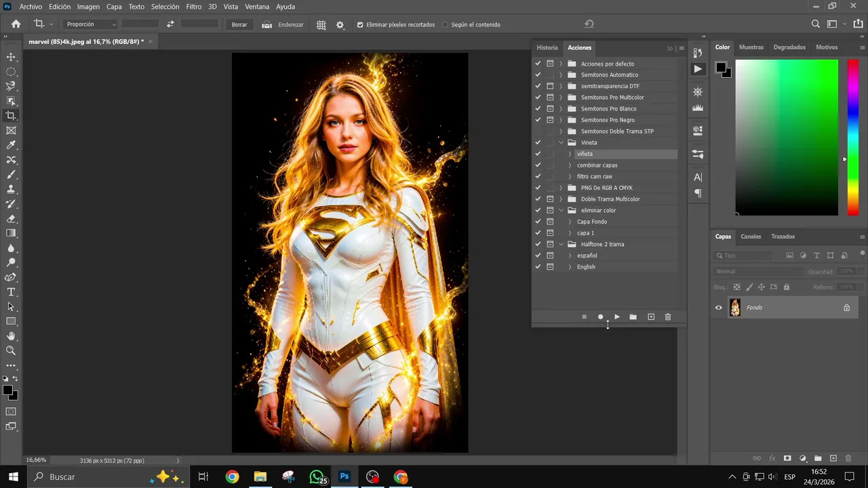
Task: Toggle checkmark for Semitonos Automatico
Action: click(x=538, y=75)
